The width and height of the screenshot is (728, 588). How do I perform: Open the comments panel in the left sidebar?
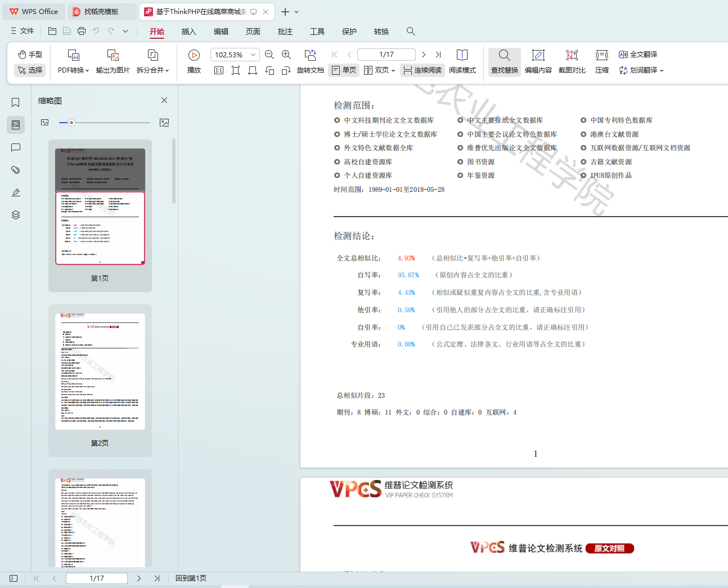[x=16, y=147]
